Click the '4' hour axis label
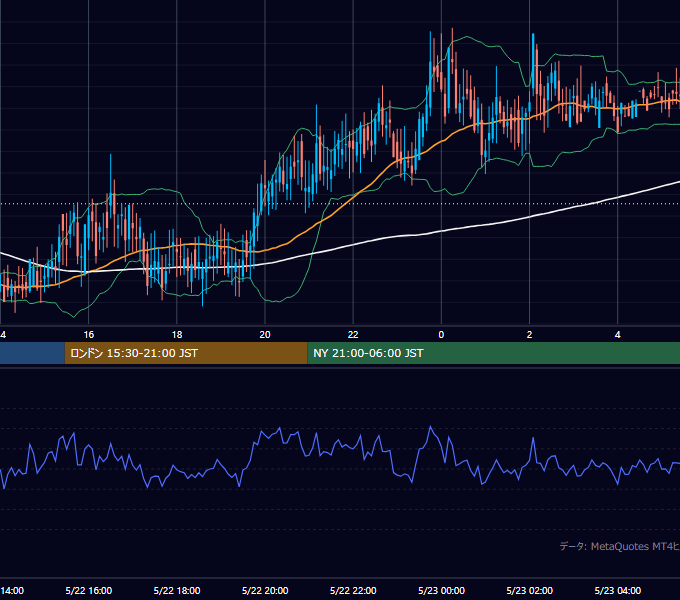The image size is (680, 600). 618,335
